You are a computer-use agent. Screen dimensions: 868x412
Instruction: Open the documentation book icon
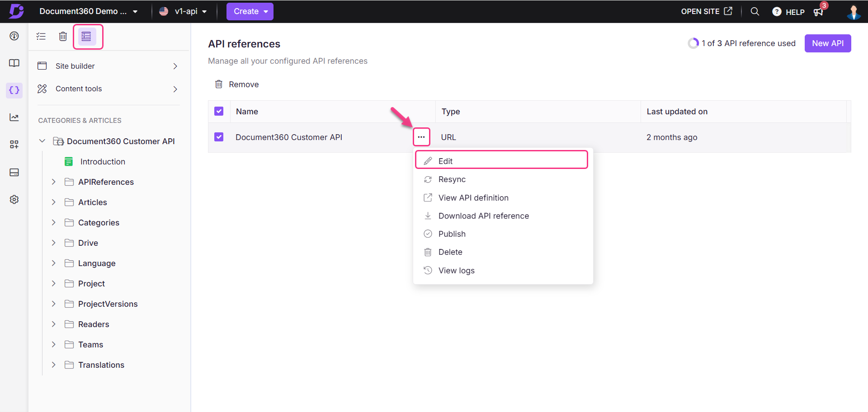pyautogui.click(x=14, y=63)
